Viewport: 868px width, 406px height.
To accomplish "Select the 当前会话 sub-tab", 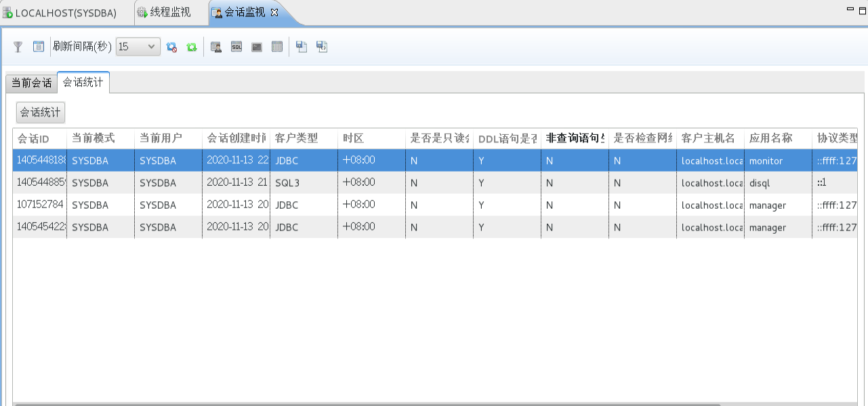I will [31, 83].
